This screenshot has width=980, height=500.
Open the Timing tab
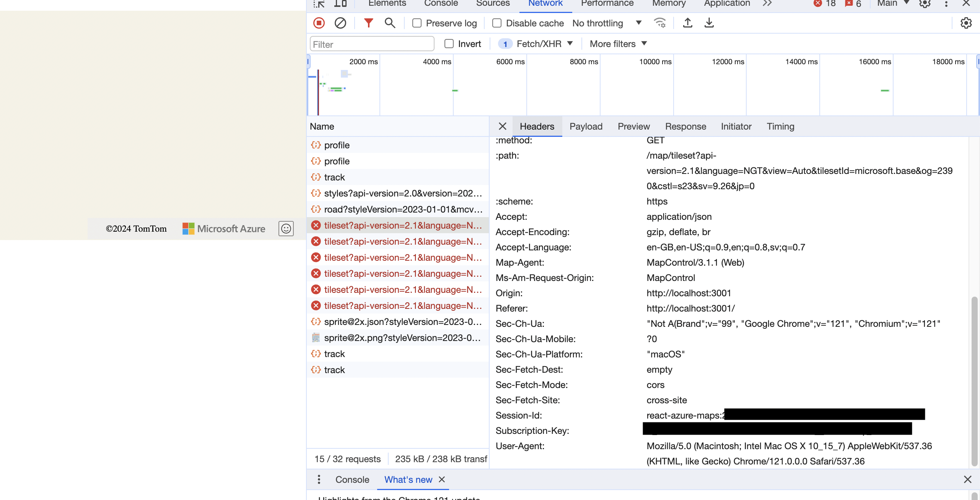tap(780, 126)
